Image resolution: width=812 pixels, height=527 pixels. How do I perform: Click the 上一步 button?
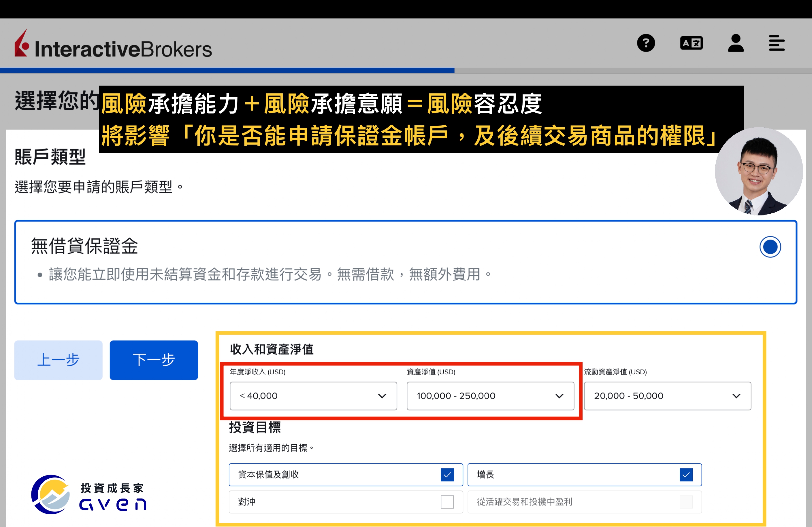58,360
